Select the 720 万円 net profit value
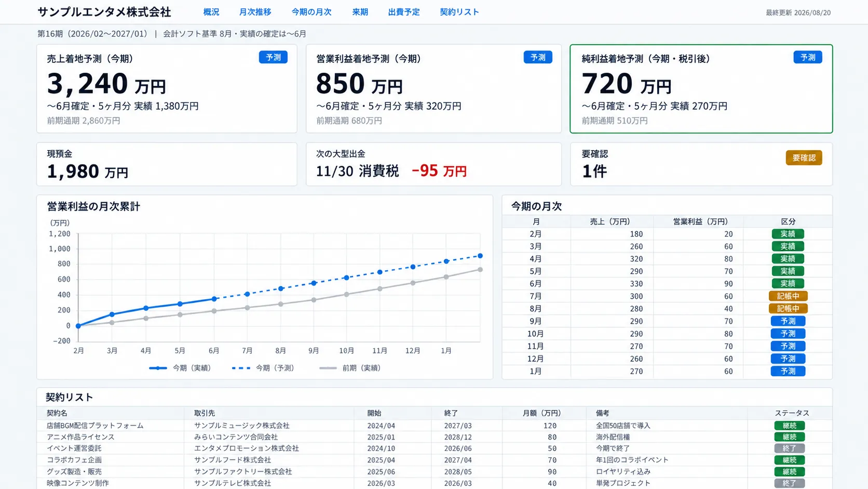868x489 pixels. click(627, 84)
